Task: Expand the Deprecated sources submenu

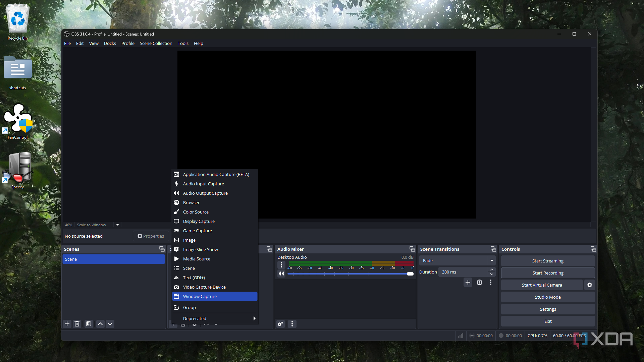Action: click(x=215, y=318)
